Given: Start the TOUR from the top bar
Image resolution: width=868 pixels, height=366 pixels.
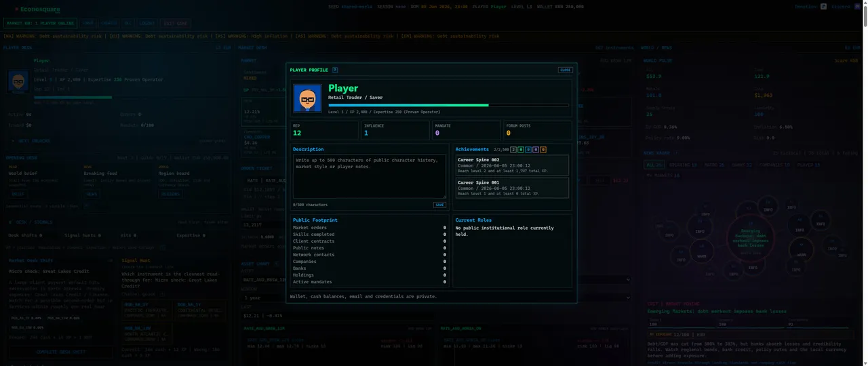Looking at the screenshot, I should tap(88, 23).
